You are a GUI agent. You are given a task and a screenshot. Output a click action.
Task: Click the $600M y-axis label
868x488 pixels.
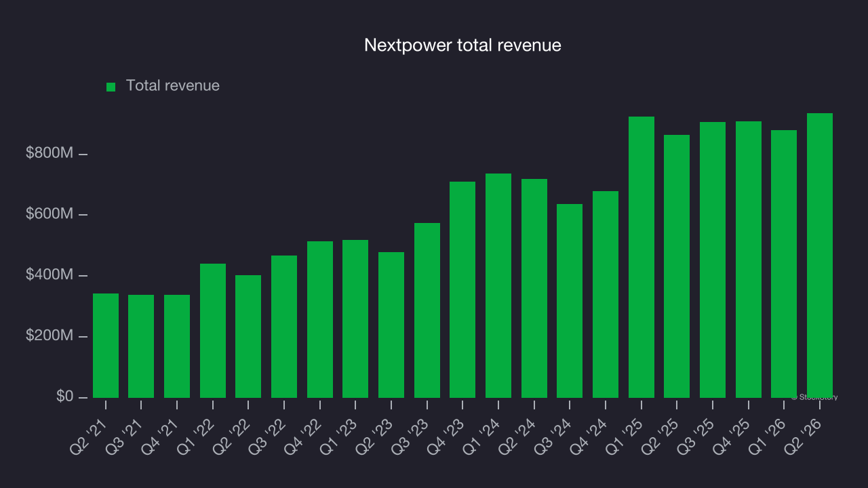[50, 214]
